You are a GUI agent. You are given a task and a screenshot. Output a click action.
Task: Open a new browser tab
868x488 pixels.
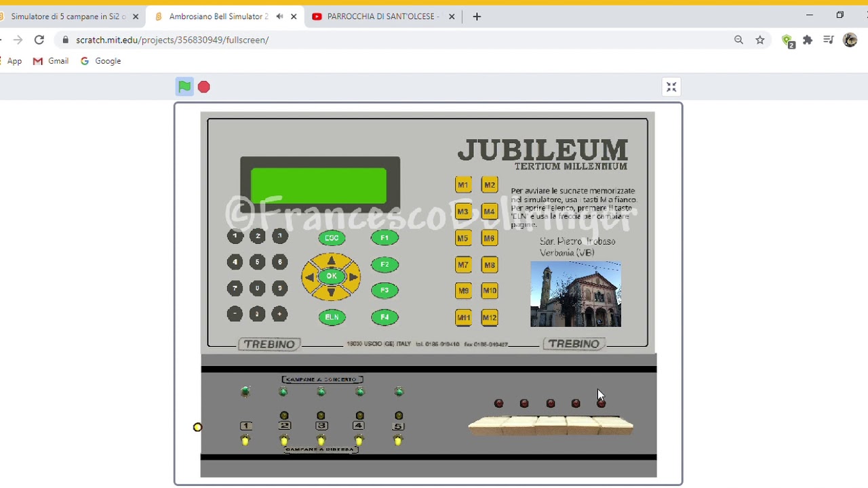[477, 16]
